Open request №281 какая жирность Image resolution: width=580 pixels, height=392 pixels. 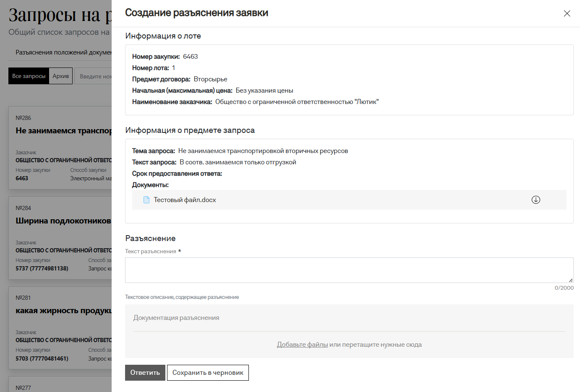pos(63,311)
